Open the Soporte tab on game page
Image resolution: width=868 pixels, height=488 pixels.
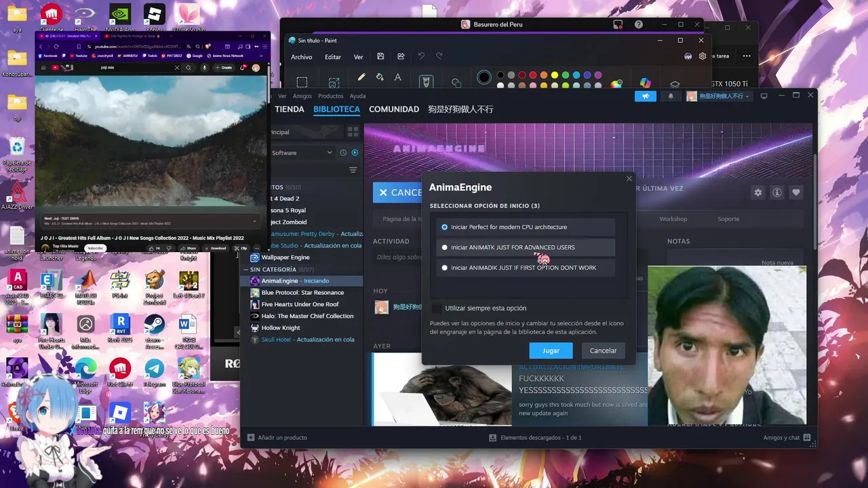click(x=728, y=219)
